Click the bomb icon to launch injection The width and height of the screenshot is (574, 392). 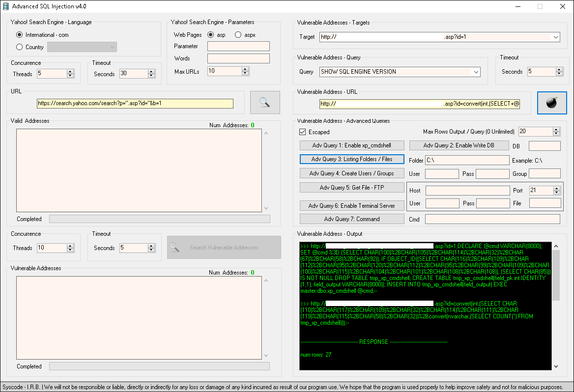click(x=551, y=103)
